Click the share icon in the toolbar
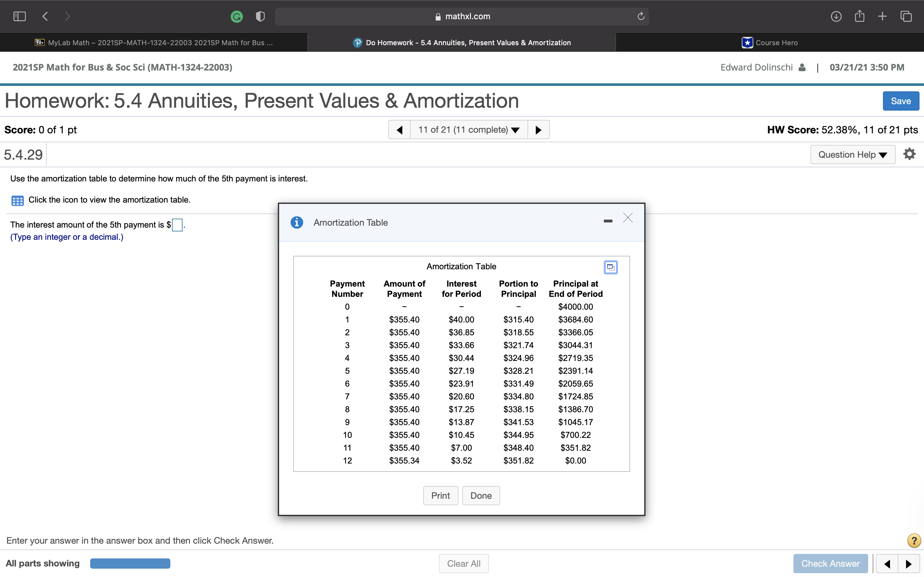The height and width of the screenshot is (577, 924). [x=859, y=16]
